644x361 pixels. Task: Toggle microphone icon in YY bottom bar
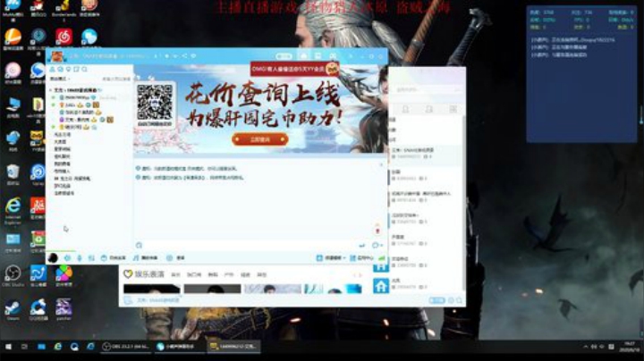click(80, 258)
